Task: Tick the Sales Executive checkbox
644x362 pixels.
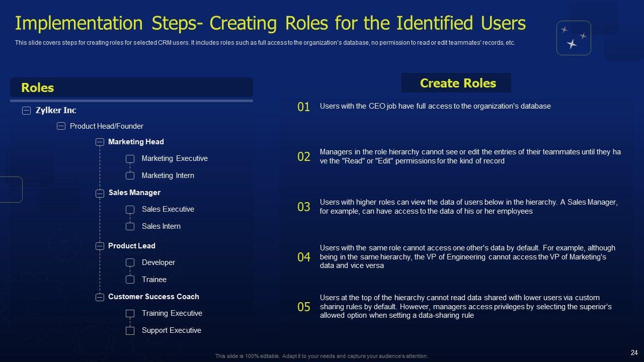Action: 130,210
